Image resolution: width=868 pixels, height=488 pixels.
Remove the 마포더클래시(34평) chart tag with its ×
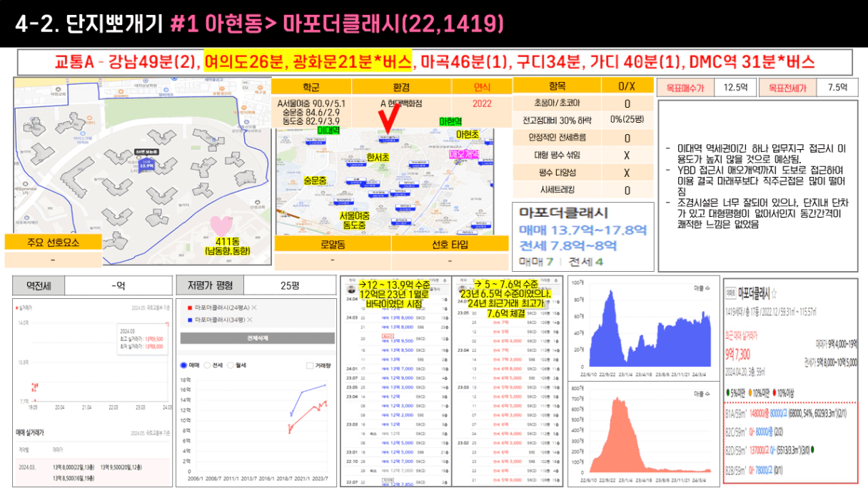(251, 319)
